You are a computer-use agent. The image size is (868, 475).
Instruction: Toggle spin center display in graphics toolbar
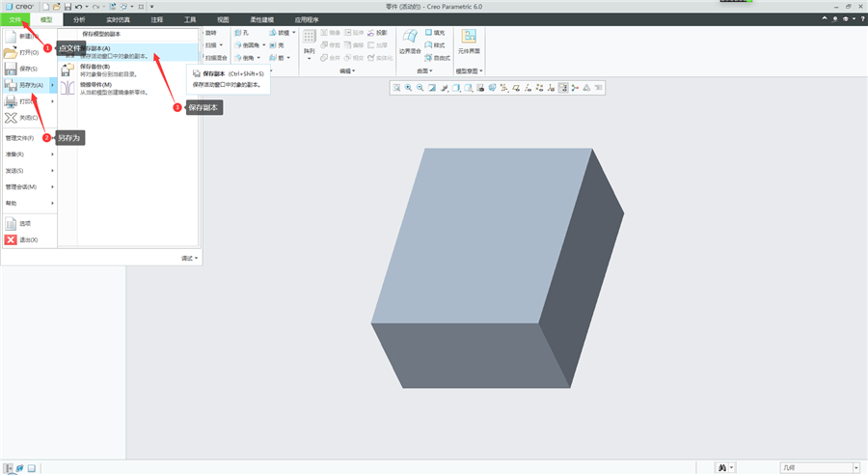coord(575,88)
